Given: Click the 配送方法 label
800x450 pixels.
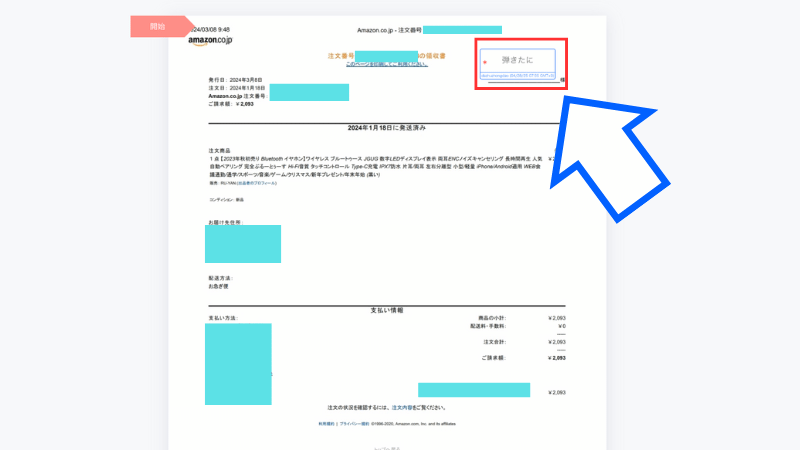Looking at the screenshot, I should tap(220, 278).
